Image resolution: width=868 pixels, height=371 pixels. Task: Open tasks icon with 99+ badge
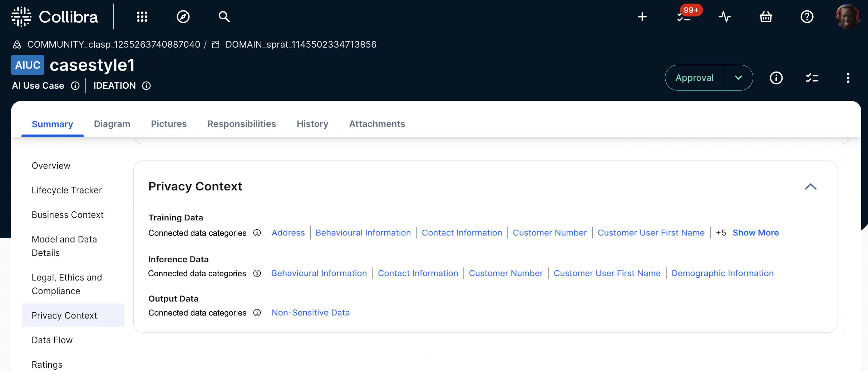click(684, 17)
